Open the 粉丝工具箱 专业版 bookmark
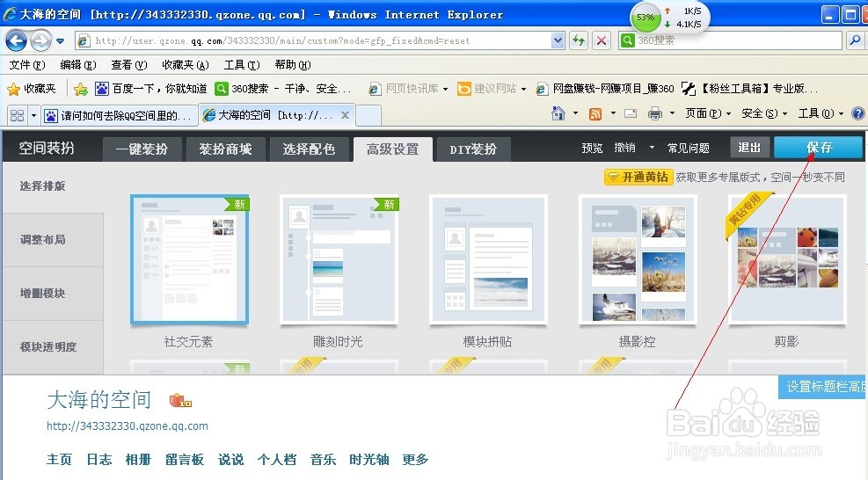This screenshot has height=480, width=868. (749, 89)
